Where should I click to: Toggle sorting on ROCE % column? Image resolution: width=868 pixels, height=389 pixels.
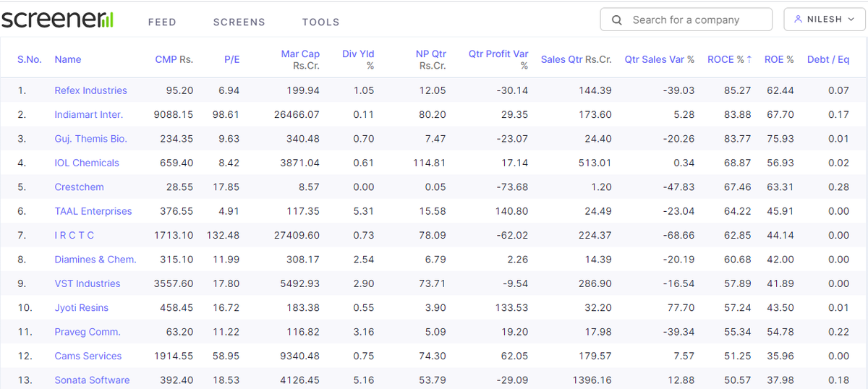(729, 59)
